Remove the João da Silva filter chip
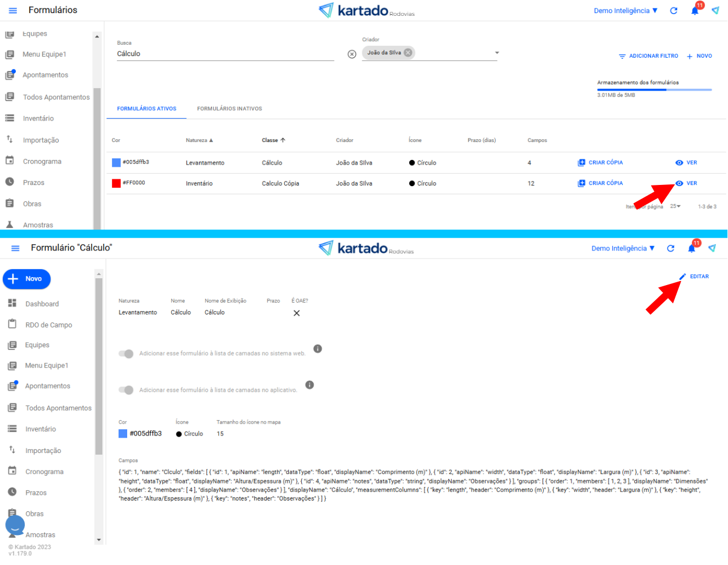The height and width of the screenshot is (565, 728). (x=408, y=53)
